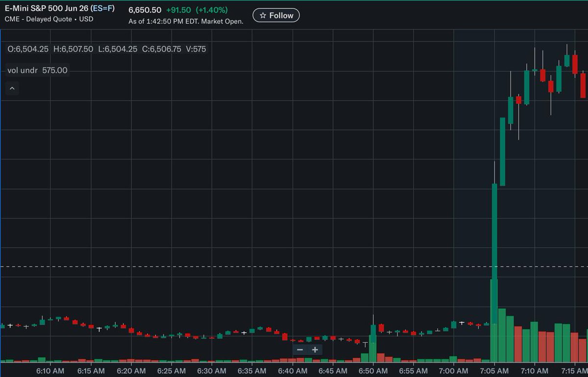This screenshot has width=588, height=377.
Task: Click the 7:10 AM time axis label
Action: [535, 371]
